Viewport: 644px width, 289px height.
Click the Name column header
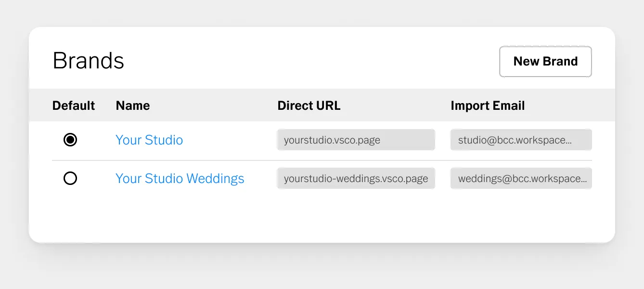133,105
